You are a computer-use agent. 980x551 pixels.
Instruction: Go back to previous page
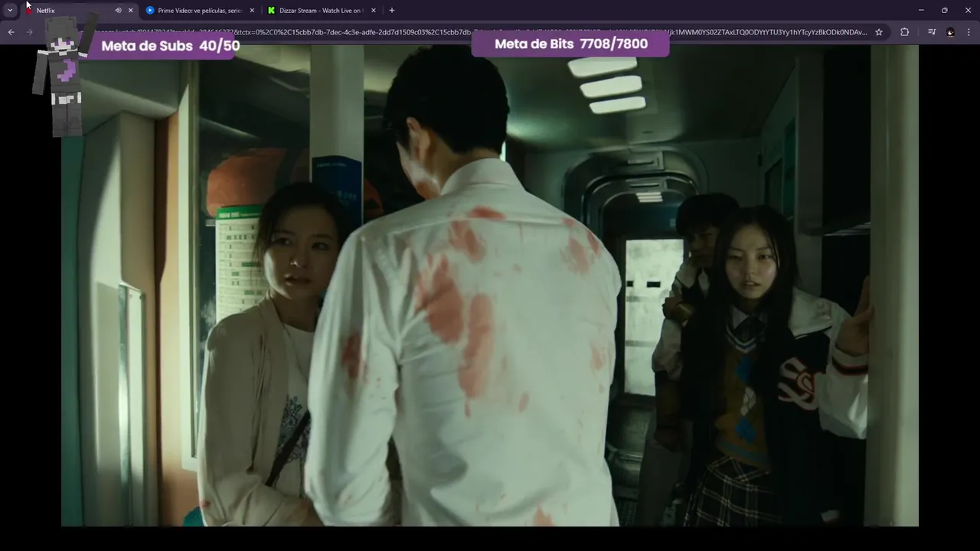point(11,32)
